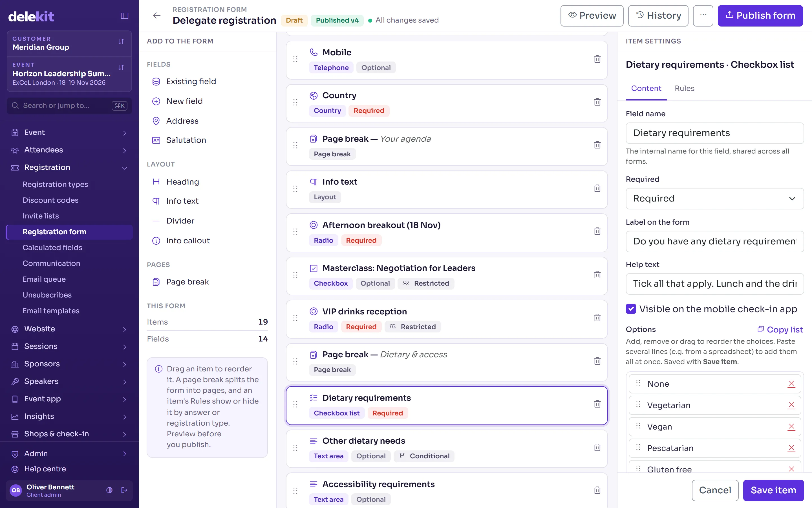The height and width of the screenshot is (508, 812).
Task: Expand the Insights section
Action: point(69,416)
